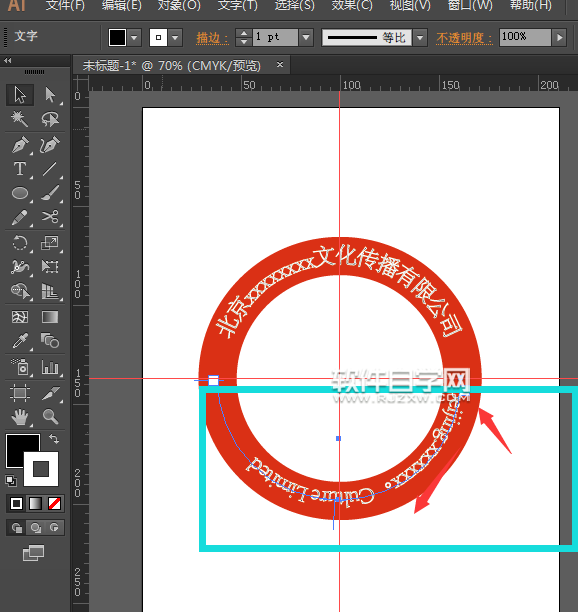Open the 文字(T) menu
This screenshot has width=578, height=612.
pyautogui.click(x=237, y=5)
